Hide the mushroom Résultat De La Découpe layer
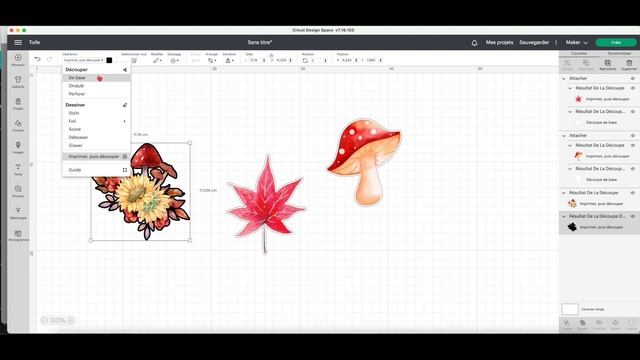Viewport: 640px width, 360px height. coord(633,145)
